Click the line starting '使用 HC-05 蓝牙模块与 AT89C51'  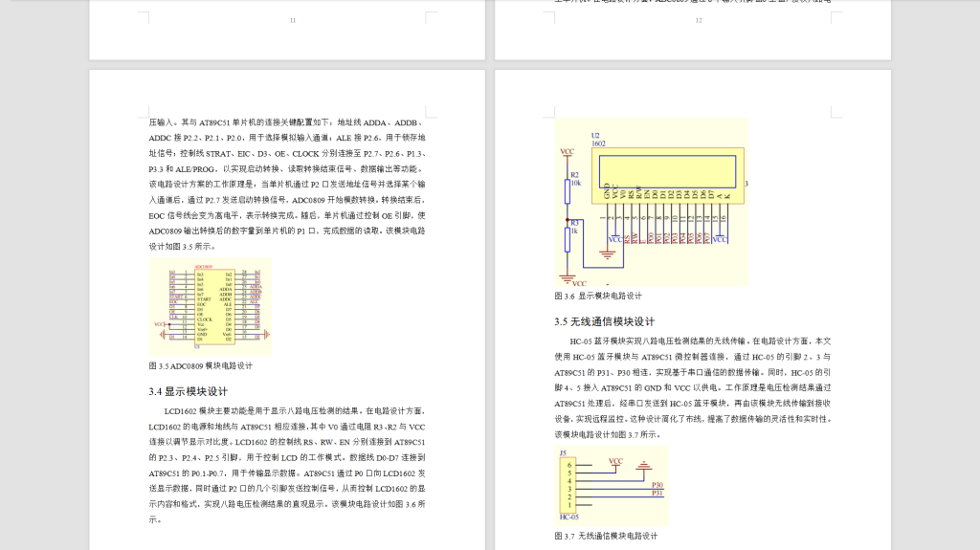[x=693, y=357]
